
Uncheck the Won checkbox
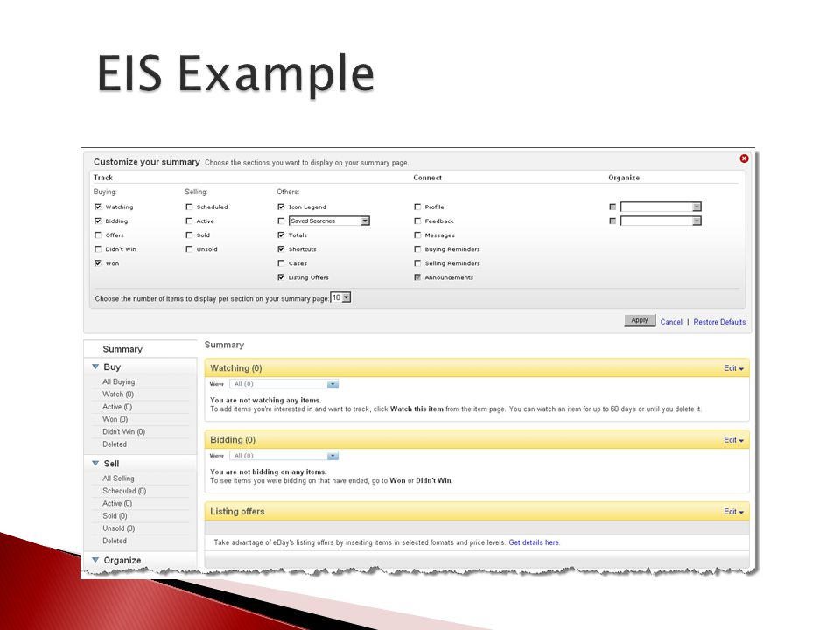pyautogui.click(x=97, y=263)
